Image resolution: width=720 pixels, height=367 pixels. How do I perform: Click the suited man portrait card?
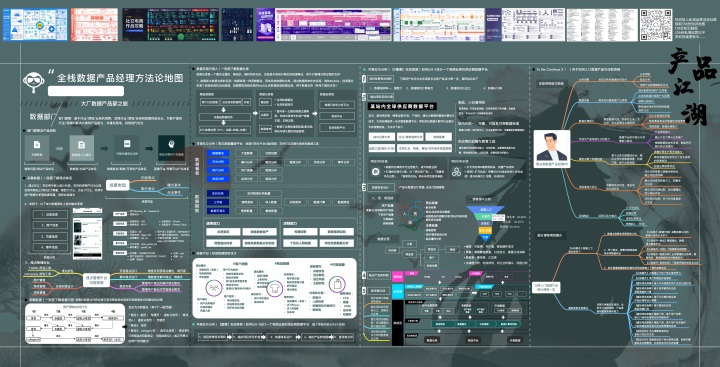click(x=552, y=149)
